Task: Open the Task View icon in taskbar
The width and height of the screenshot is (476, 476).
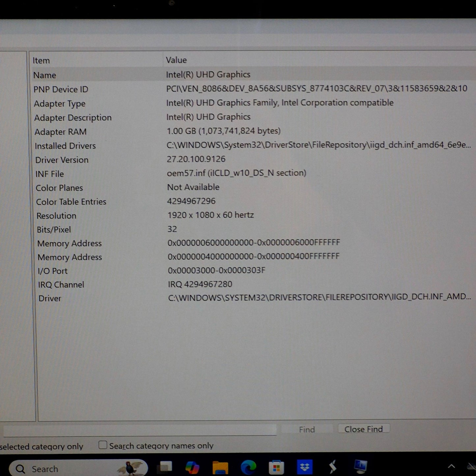Action: (166, 466)
